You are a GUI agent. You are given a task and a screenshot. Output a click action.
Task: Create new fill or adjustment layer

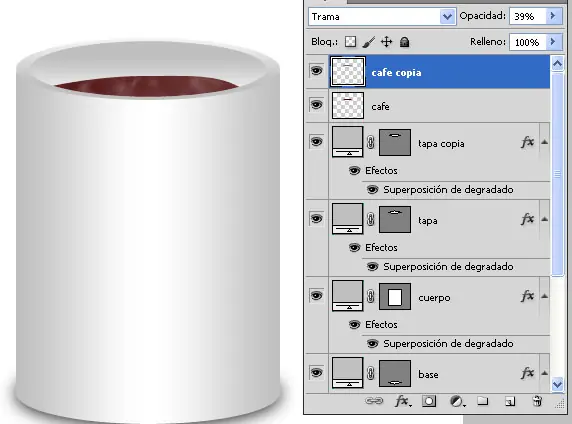click(x=457, y=402)
